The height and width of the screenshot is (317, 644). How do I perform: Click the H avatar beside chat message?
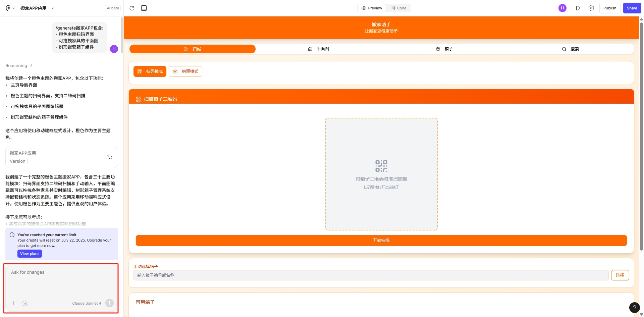tap(114, 49)
